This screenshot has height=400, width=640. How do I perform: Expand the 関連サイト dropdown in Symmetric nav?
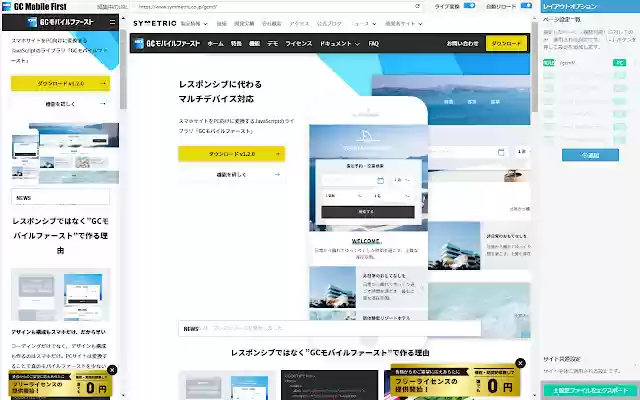tap(403, 24)
